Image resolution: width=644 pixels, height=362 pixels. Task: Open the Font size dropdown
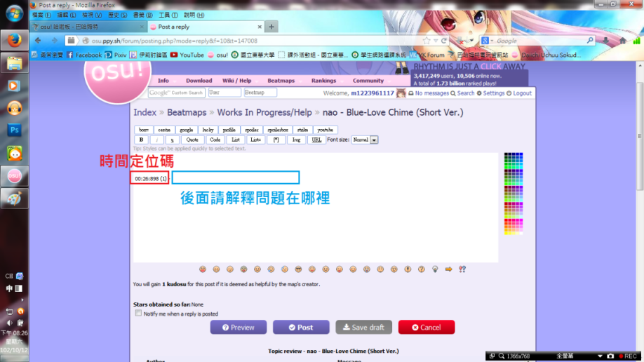(x=365, y=140)
